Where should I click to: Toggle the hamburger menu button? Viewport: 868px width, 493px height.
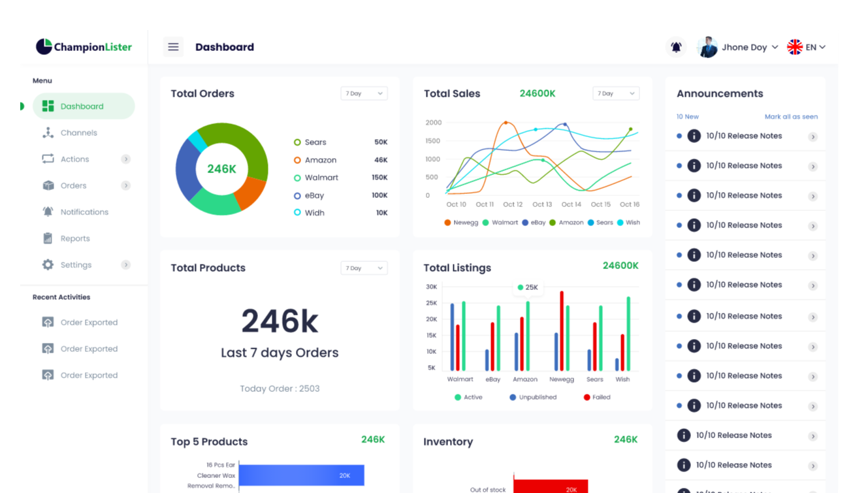pos(173,47)
